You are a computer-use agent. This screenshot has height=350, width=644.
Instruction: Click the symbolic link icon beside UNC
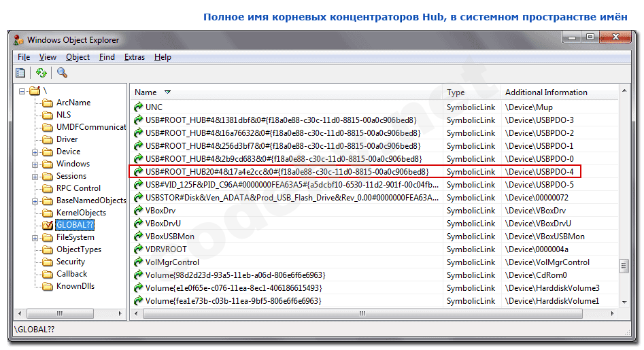139,107
